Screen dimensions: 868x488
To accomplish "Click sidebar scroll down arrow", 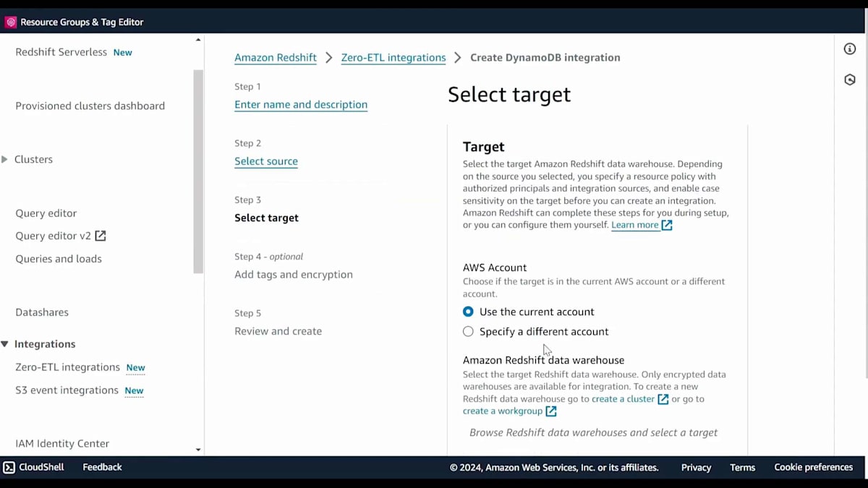I will (198, 450).
